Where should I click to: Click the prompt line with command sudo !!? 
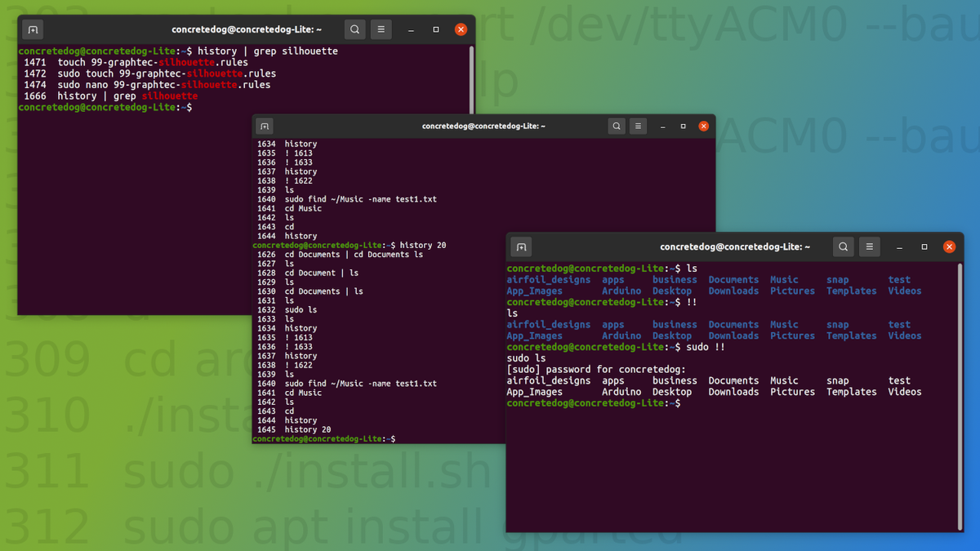[616, 347]
